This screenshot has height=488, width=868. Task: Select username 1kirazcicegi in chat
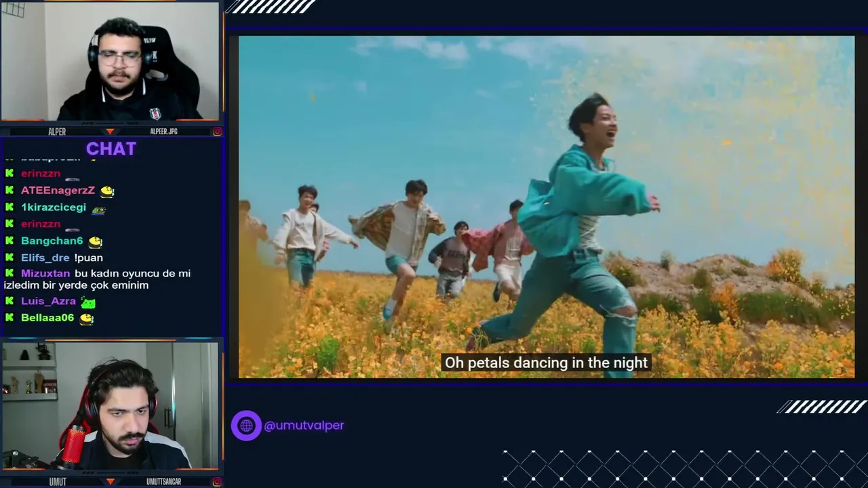[x=54, y=207]
